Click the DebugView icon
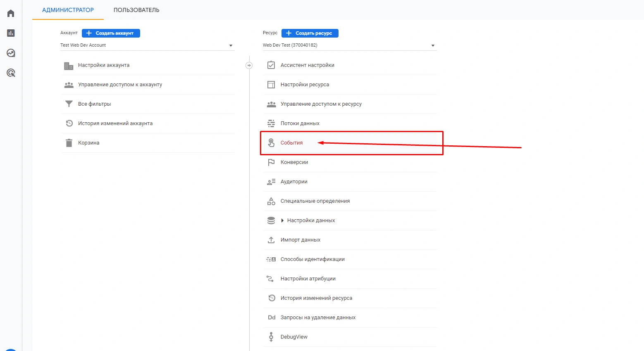 [x=271, y=337]
